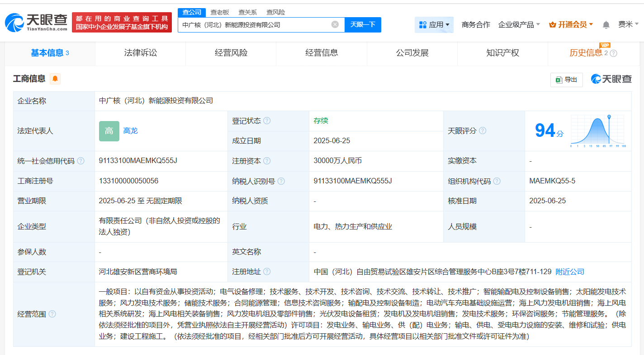Open user menu 费米
The width and height of the screenshot is (644, 355).
(628, 25)
